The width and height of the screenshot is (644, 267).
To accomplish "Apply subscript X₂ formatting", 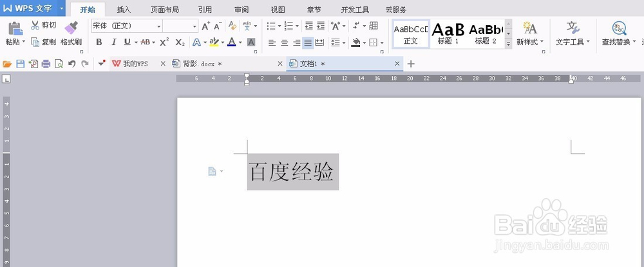I will (180, 42).
